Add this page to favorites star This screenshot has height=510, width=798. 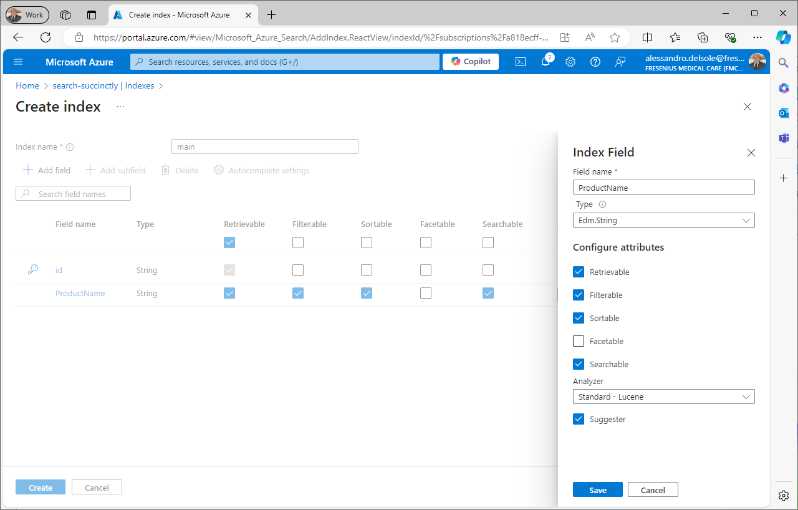[x=615, y=37]
